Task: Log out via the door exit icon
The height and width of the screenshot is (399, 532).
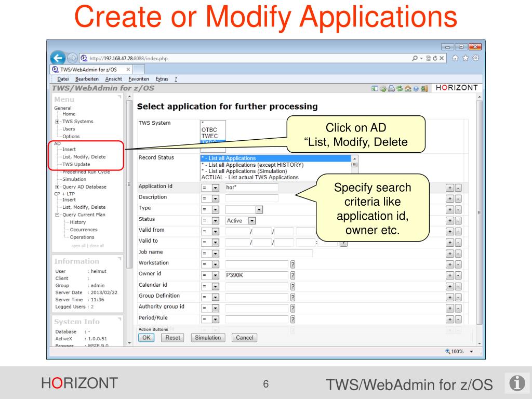Action: pyautogui.click(x=424, y=88)
